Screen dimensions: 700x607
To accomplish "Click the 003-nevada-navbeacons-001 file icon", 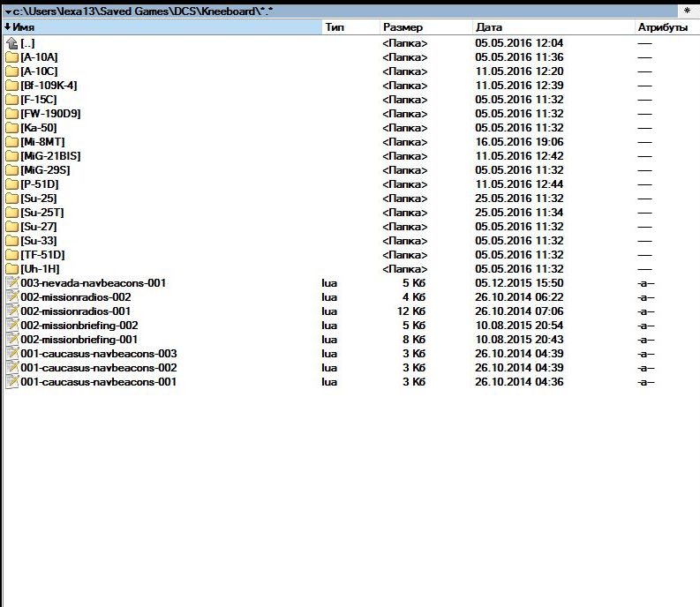I will tap(12, 283).
